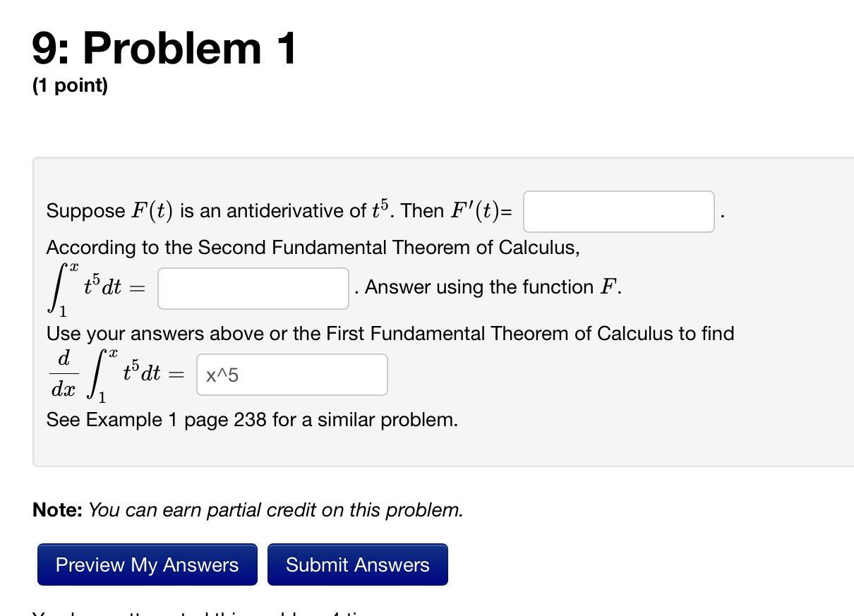The height and width of the screenshot is (616, 854).
Task: Click the bold "Note:" label
Action: point(57,509)
